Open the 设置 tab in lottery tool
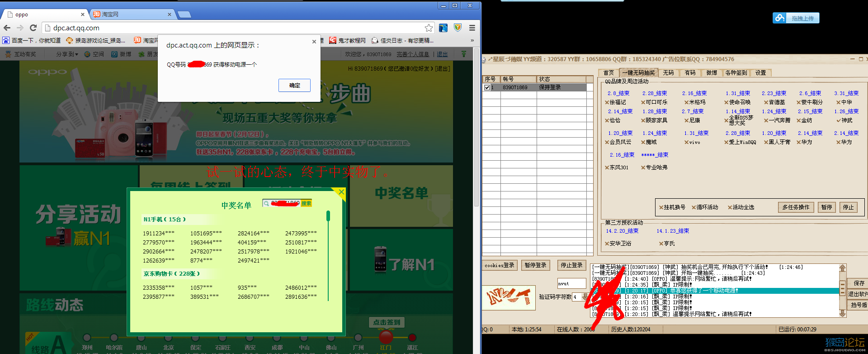Image resolution: width=868 pixels, height=354 pixels. click(760, 73)
